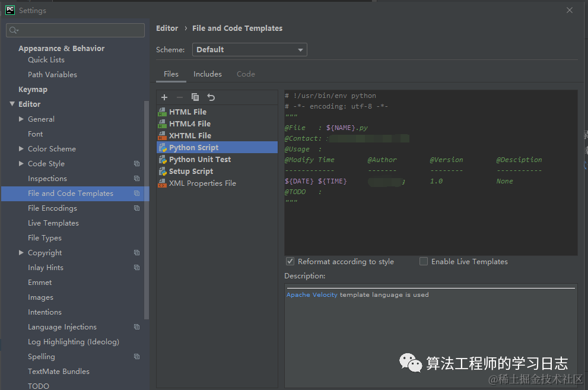Click the XML Properties File template icon
This screenshot has height=390, width=588.
(x=163, y=183)
